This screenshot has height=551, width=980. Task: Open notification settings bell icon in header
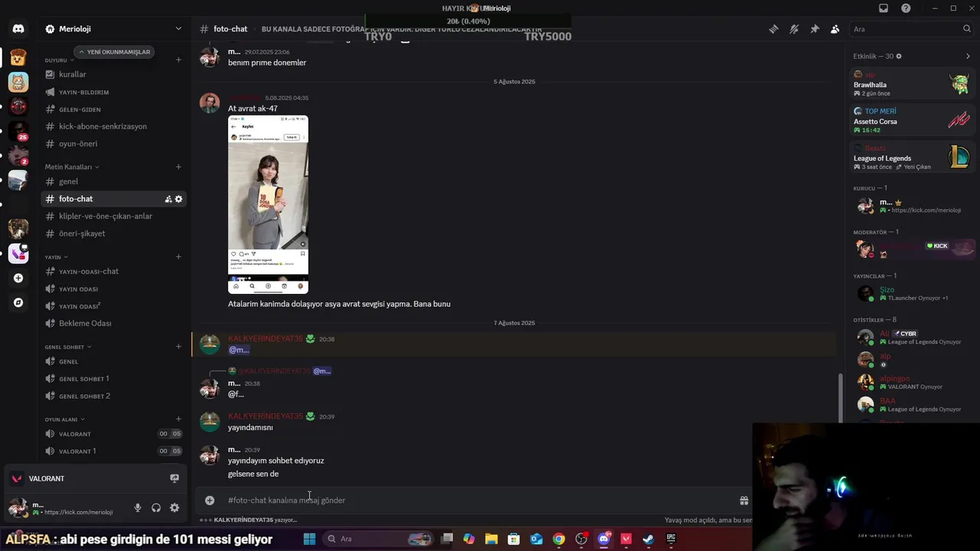[794, 29]
